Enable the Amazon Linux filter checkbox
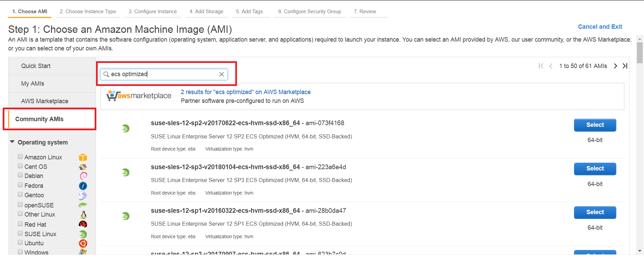 coord(20,157)
